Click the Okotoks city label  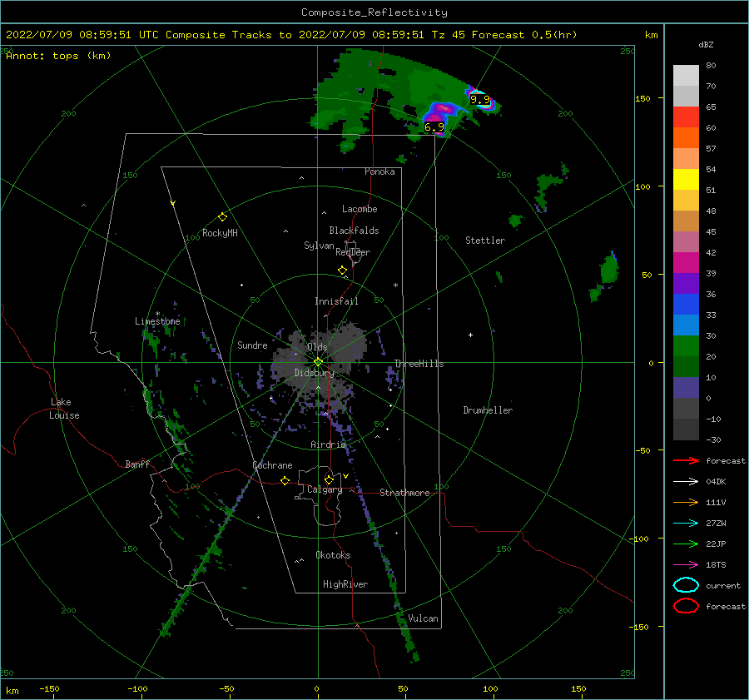coord(333,555)
